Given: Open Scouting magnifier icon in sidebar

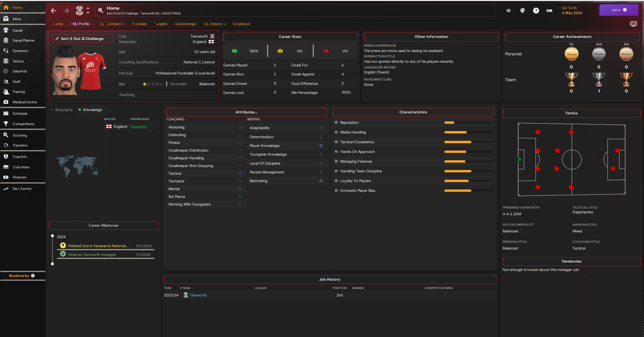Looking at the screenshot, I should [6, 135].
